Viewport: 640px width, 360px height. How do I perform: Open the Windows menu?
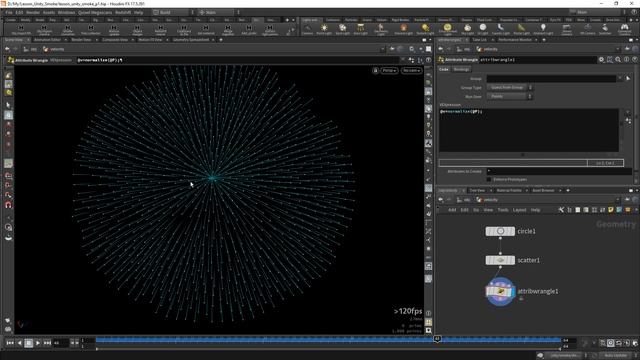(x=66, y=12)
